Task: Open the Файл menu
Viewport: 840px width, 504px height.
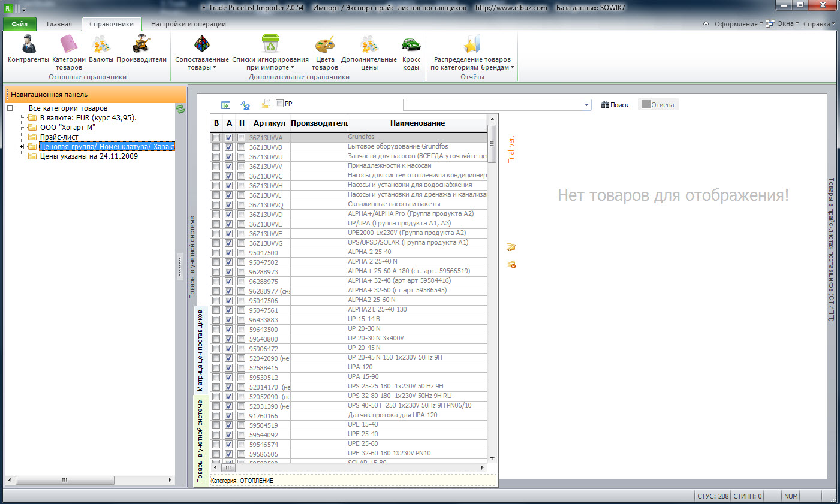Action: [20, 24]
